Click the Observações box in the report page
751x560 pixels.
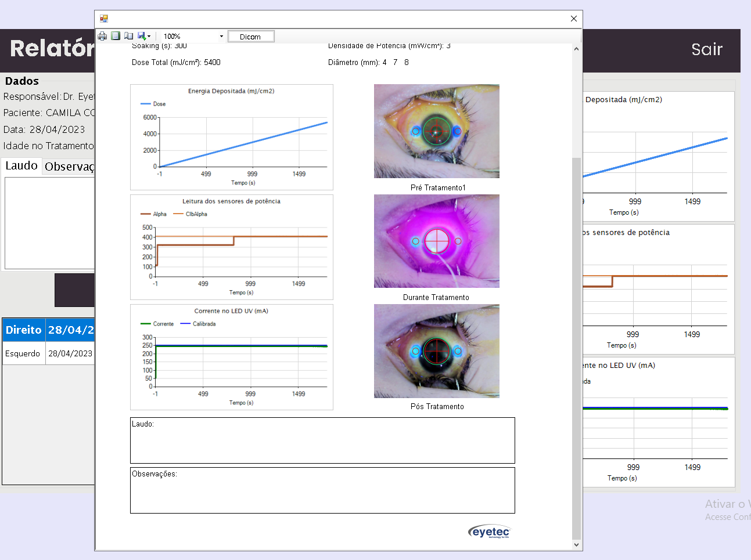click(322, 490)
